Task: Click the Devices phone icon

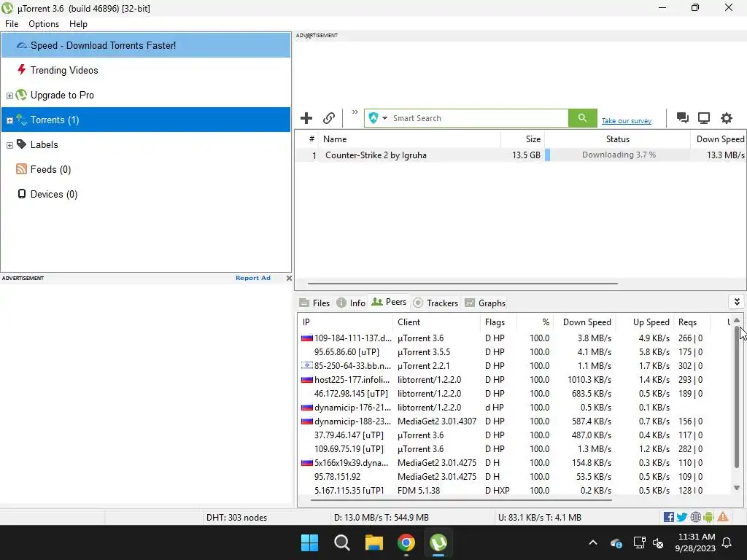Action: (x=21, y=193)
